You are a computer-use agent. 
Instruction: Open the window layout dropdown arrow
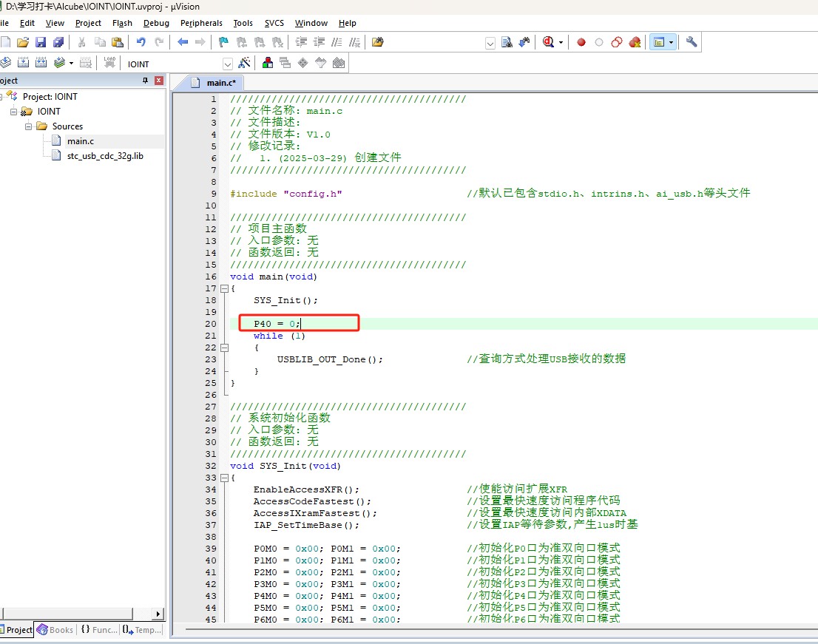[672, 42]
